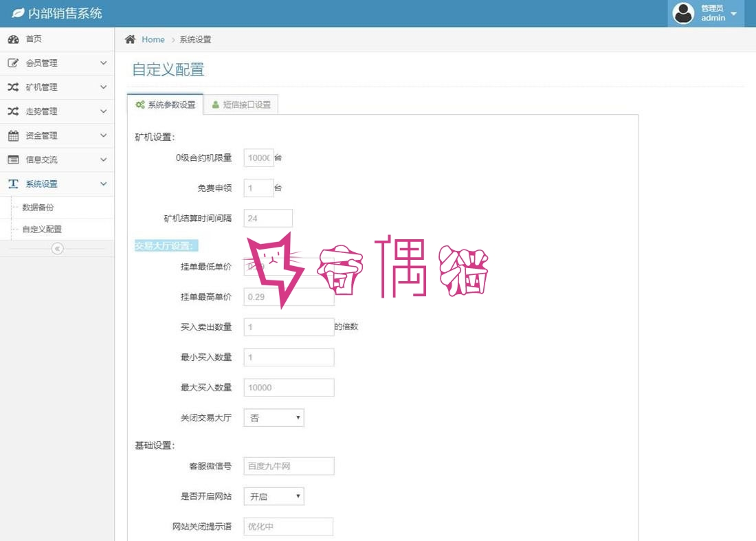The height and width of the screenshot is (541, 756).
Task: Open 矿机管理 sidebar menu
Action: [x=57, y=87]
